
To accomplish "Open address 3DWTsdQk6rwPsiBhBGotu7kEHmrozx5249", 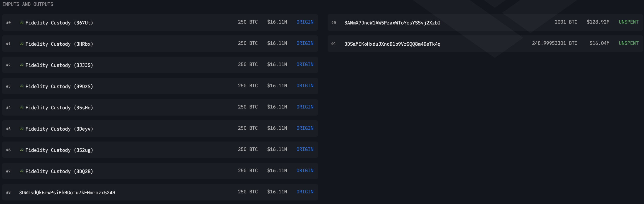I will click(x=67, y=193).
